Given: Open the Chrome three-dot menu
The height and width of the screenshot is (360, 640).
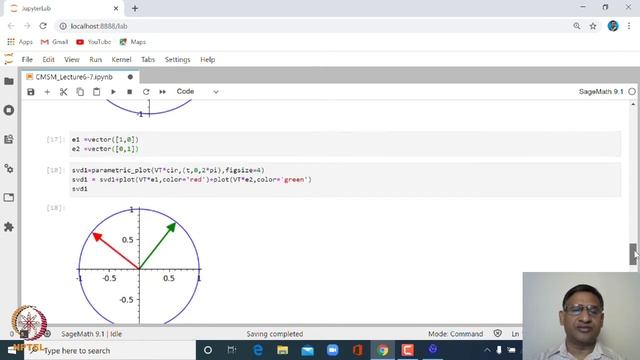Looking at the screenshot, I should [629, 26].
